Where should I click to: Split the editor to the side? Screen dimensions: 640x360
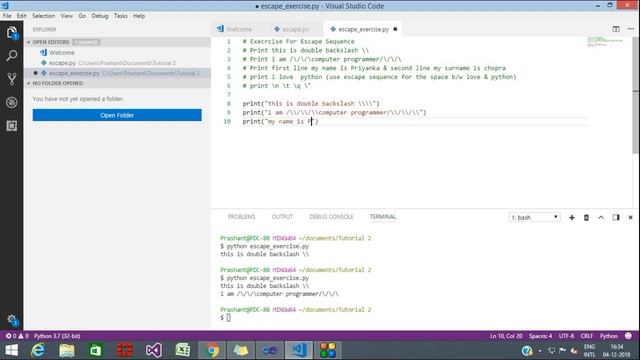pyautogui.click(x=616, y=29)
